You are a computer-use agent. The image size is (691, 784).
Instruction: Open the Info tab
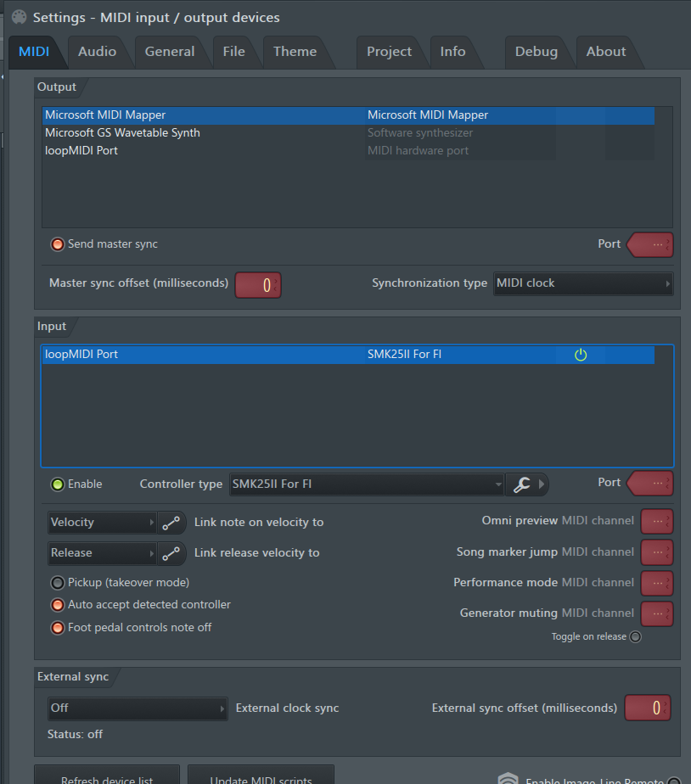pos(452,52)
